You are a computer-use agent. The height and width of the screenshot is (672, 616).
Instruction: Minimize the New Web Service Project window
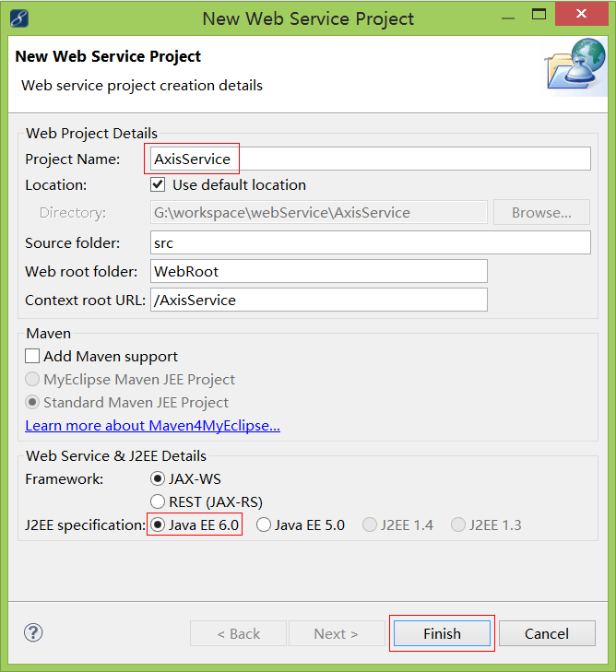click(508, 18)
